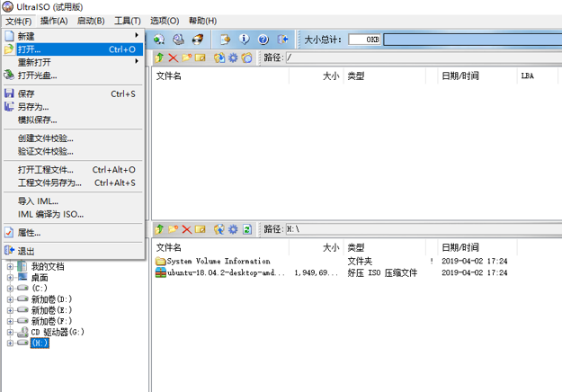This screenshot has height=392, width=562.
Task: Choose 导入 IML... menu entry
Action: (x=74, y=201)
